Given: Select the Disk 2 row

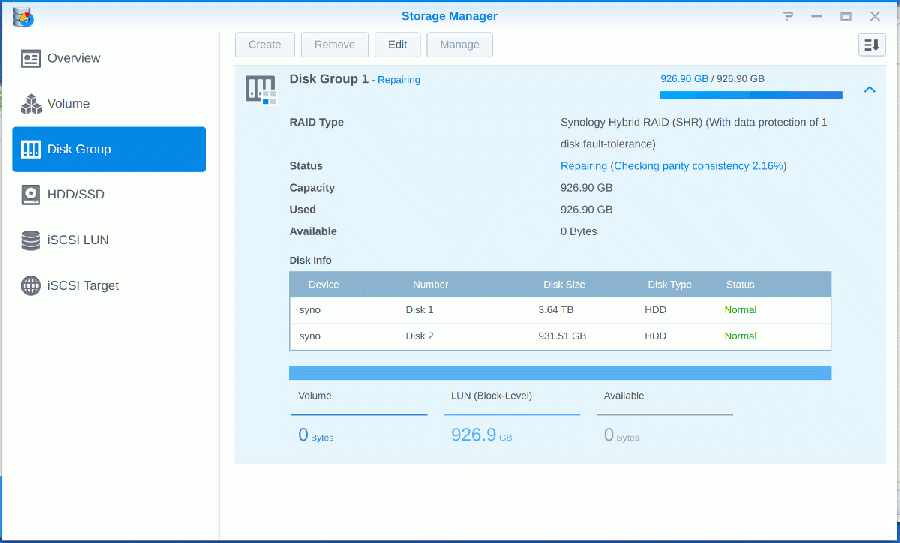Looking at the screenshot, I should tap(560, 336).
